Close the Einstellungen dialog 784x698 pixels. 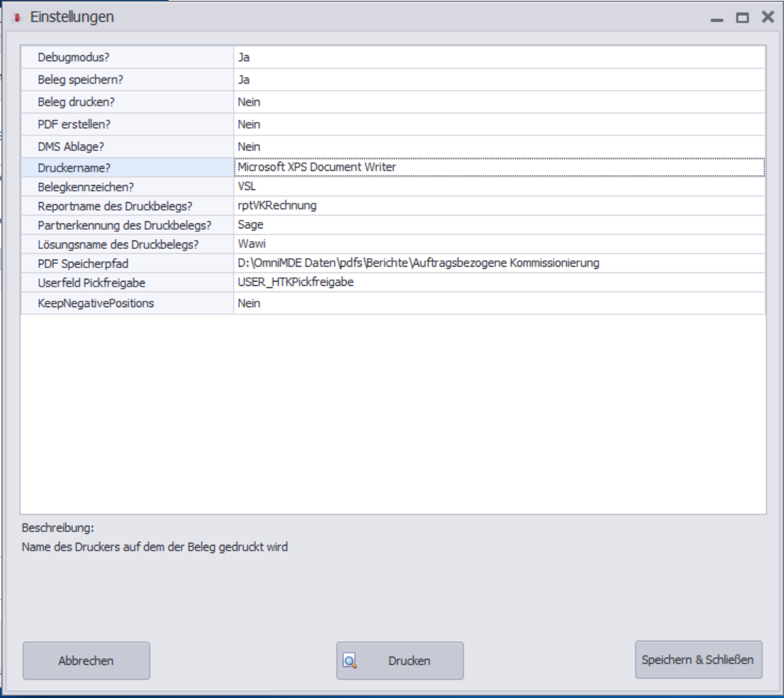point(768,17)
